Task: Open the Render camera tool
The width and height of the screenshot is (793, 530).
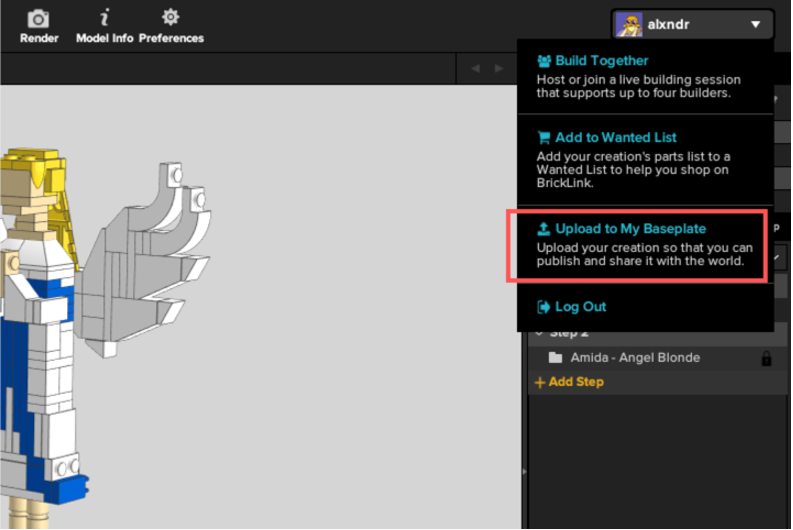Action: (x=39, y=26)
